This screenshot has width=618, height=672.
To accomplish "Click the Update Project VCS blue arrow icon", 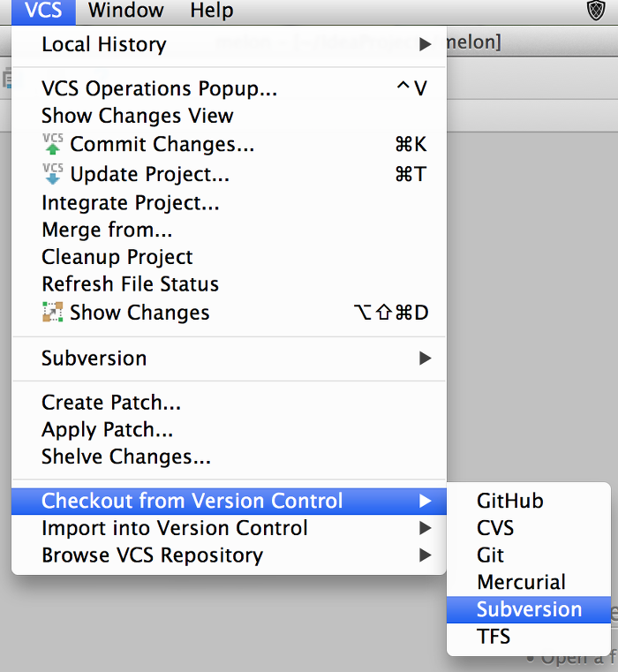I will click(x=53, y=174).
